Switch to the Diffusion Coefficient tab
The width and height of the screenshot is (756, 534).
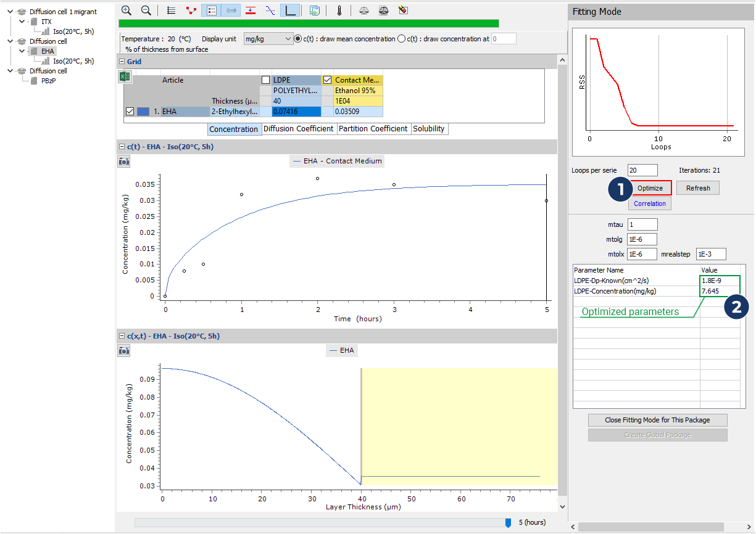(x=299, y=129)
